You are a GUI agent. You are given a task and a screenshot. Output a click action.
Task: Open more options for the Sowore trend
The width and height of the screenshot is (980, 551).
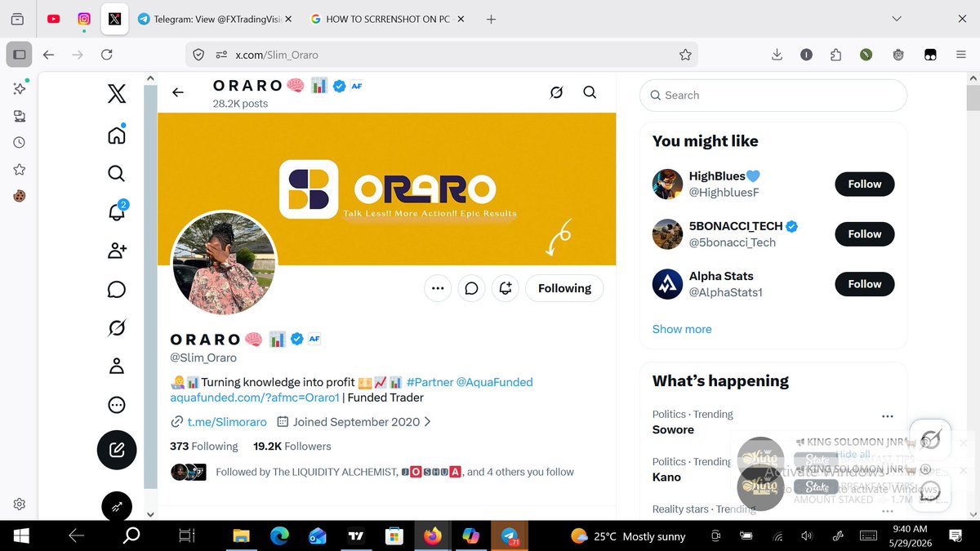tap(888, 415)
